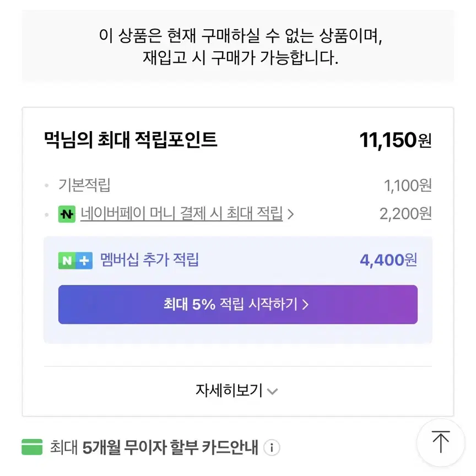Click the arrow inside the 5% 적립 button
The height and width of the screenshot is (476, 476).
point(305,304)
